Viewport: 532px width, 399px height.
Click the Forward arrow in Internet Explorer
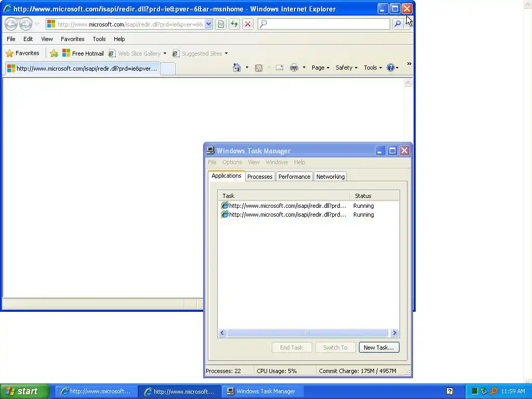point(26,24)
